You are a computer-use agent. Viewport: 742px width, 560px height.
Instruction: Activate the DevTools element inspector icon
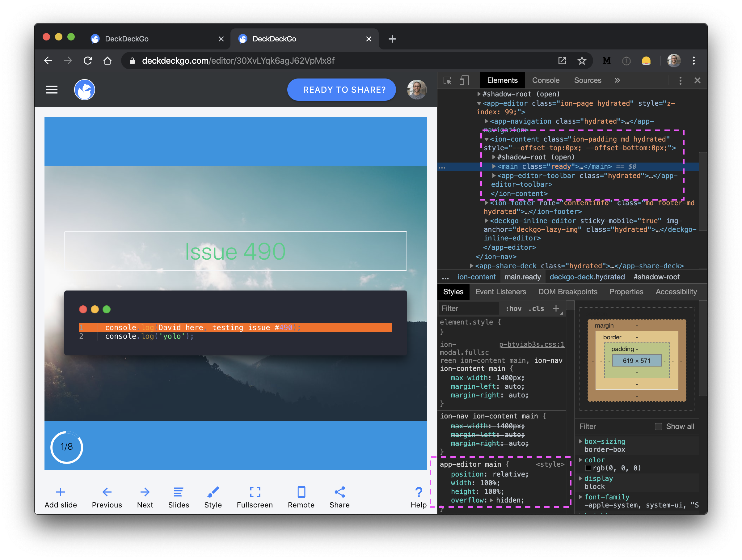[x=447, y=81]
